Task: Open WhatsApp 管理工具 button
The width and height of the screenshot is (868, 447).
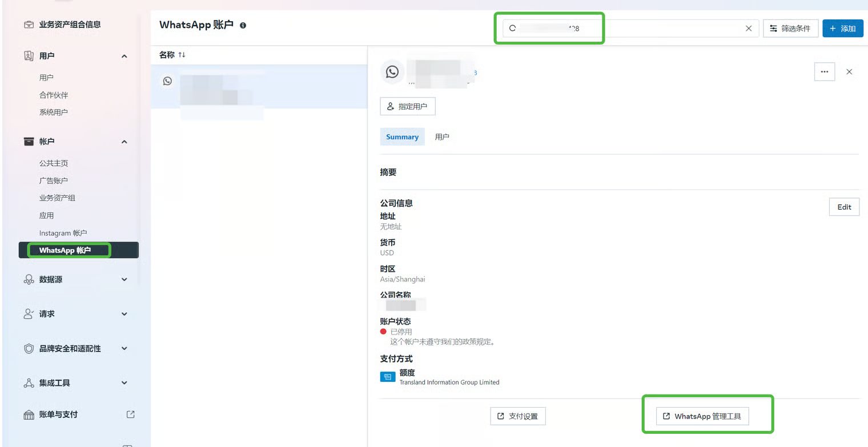Action: point(702,416)
